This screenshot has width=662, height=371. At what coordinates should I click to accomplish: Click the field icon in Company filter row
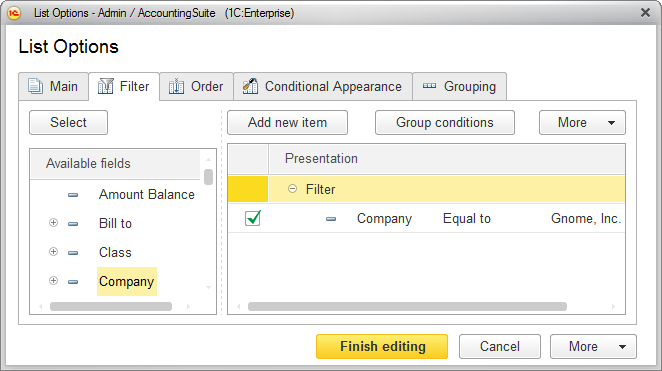pyautogui.click(x=331, y=219)
